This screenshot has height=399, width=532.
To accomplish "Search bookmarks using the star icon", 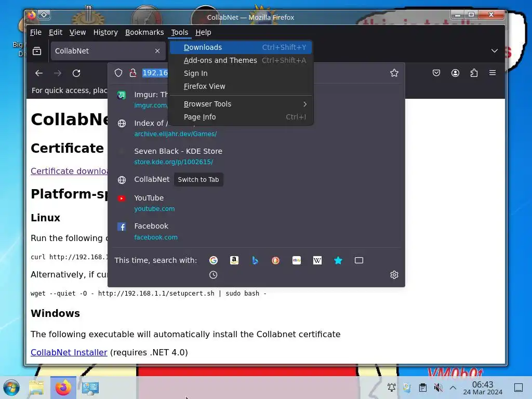I will coord(338,260).
